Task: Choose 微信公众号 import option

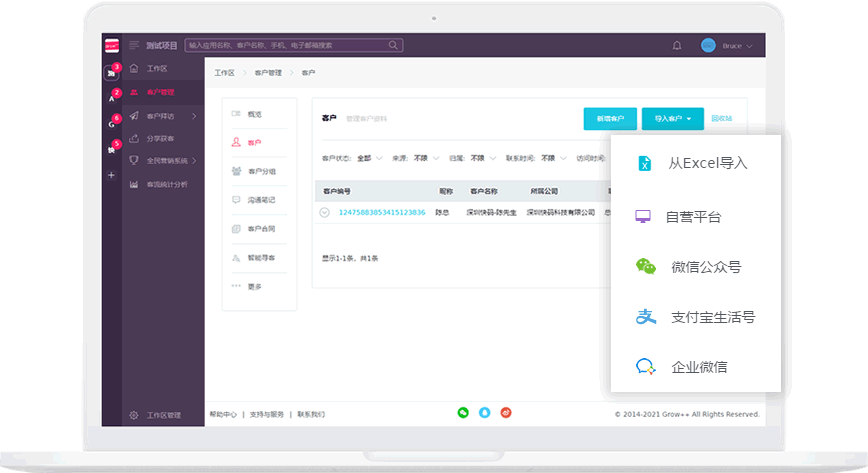Action: [x=705, y=267]
